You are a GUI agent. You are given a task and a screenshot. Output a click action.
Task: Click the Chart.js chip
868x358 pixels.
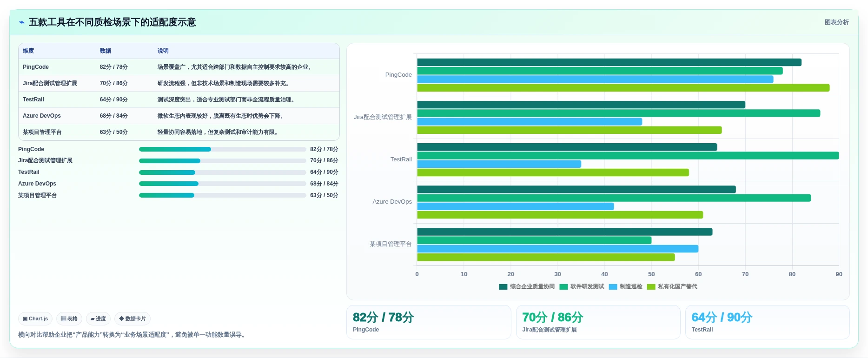pos(35,318)
